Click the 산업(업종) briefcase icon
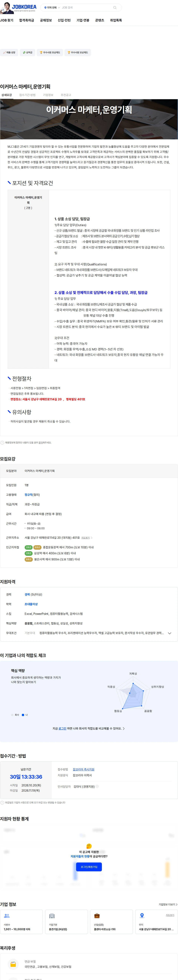 point(97,916)
